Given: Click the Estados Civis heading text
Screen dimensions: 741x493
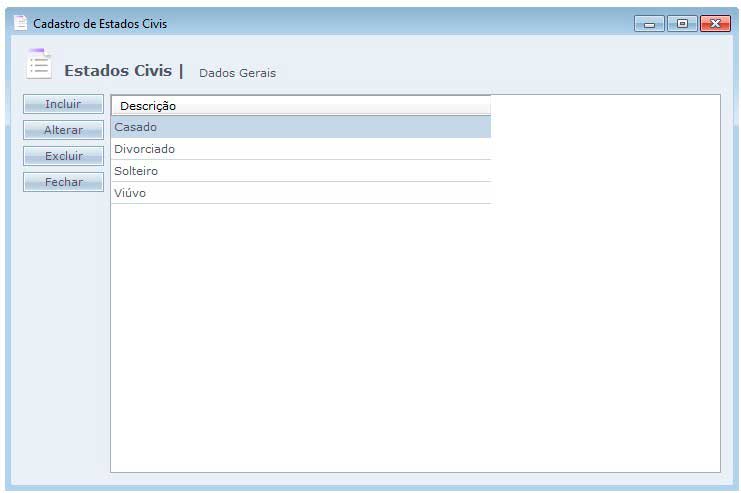Looking at the screenshot, I should click(x=118, y=71).
